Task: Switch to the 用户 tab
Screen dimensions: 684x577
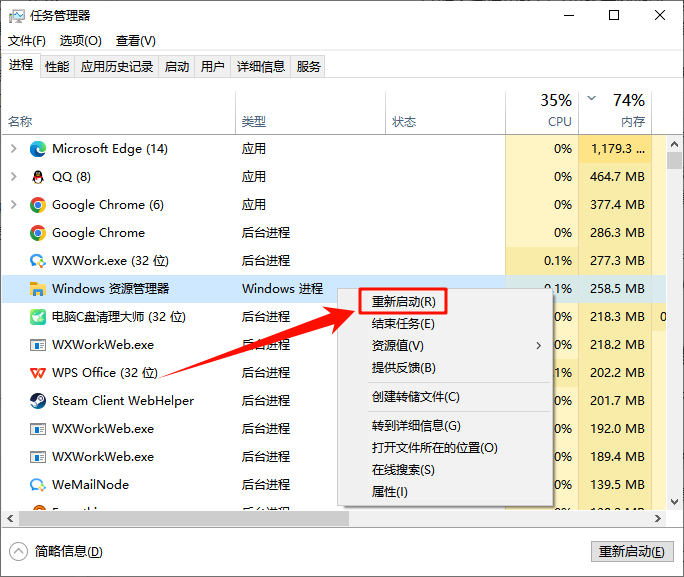Action: 212,67
